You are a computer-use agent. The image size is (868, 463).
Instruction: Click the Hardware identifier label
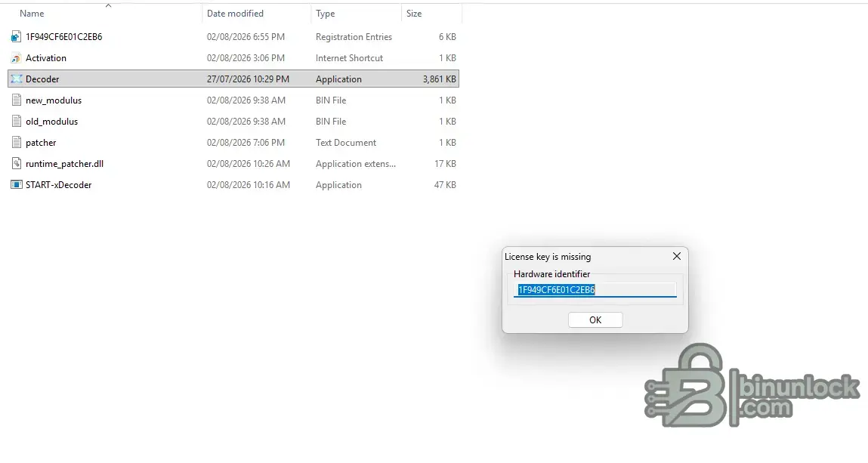(552, 274)
